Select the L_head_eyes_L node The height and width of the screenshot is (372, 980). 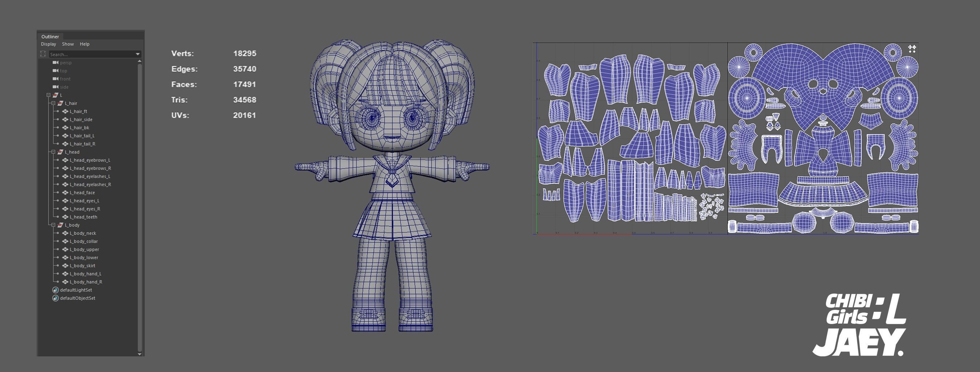pos(85,201)
